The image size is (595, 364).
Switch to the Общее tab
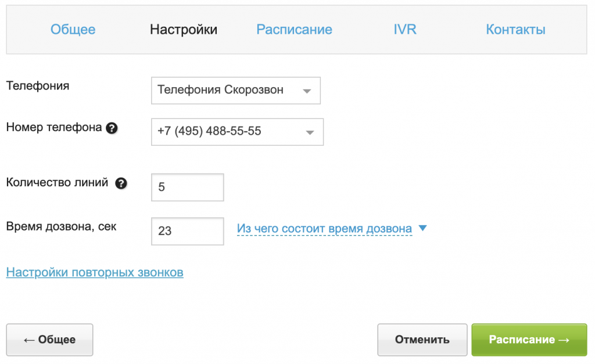pyautogui.click(x=73, y=30)
